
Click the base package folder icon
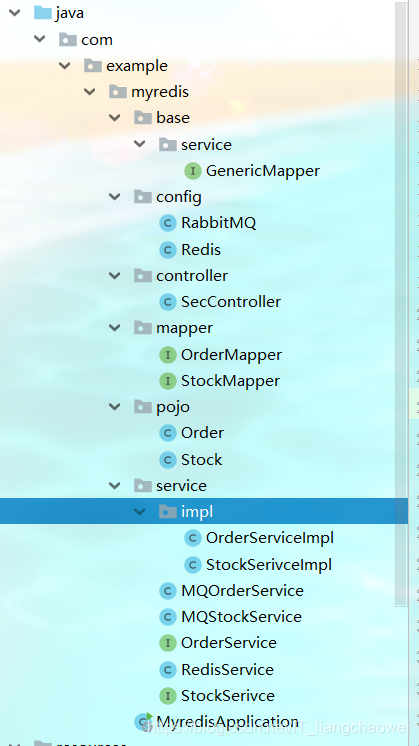[142, 118]
